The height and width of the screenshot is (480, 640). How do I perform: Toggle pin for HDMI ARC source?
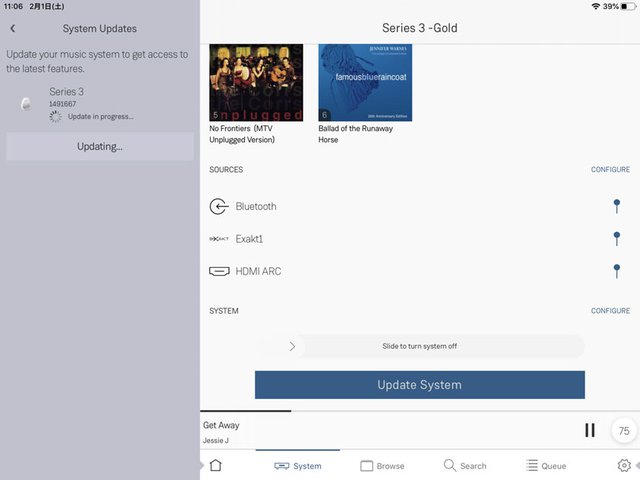click(x=617, y=270)
